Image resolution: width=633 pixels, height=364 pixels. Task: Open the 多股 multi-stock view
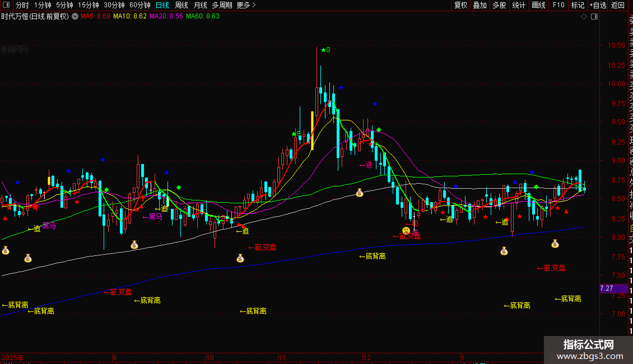[x=499, y=5]
